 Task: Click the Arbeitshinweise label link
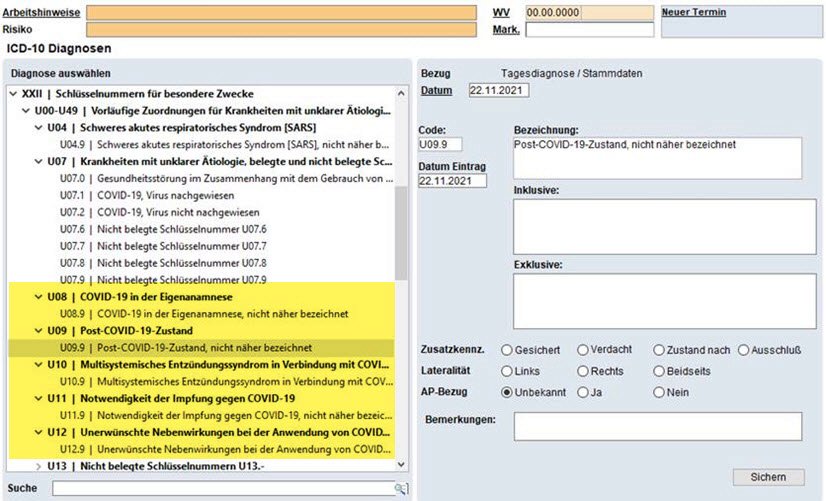[x=41, y=13]
